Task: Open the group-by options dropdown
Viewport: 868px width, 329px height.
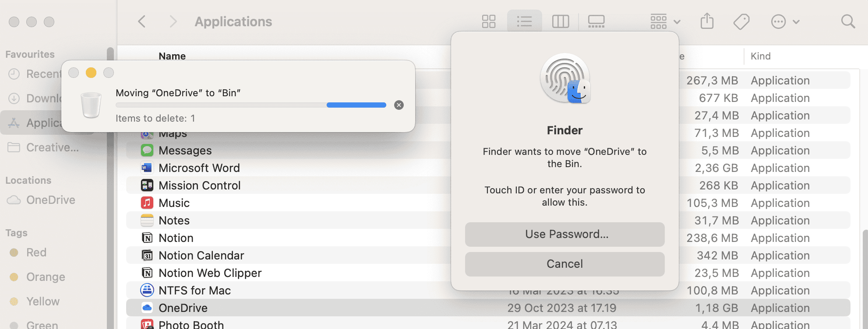Action: [x=665, y=21]
